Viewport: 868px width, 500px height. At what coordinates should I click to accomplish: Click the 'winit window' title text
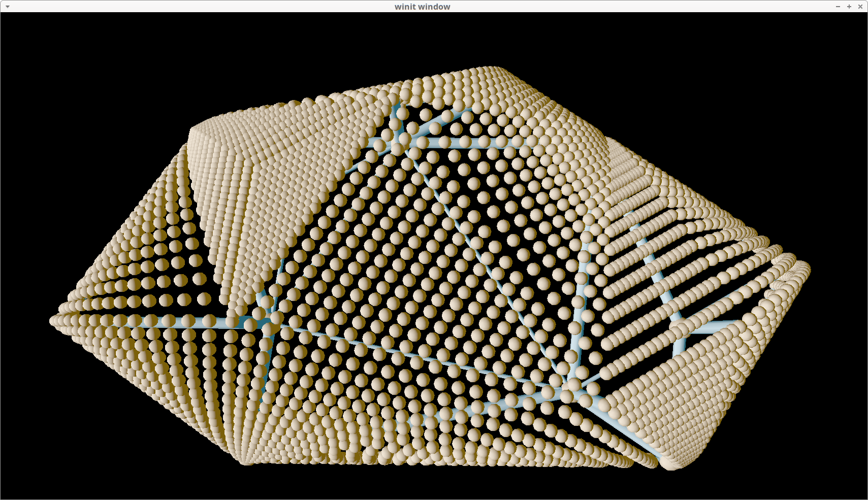[422, 7]
